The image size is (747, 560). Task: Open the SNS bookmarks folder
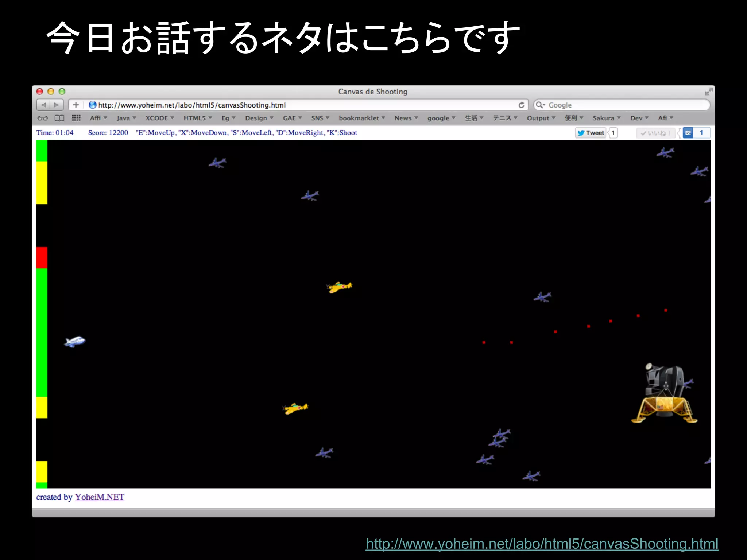point(320,118)
